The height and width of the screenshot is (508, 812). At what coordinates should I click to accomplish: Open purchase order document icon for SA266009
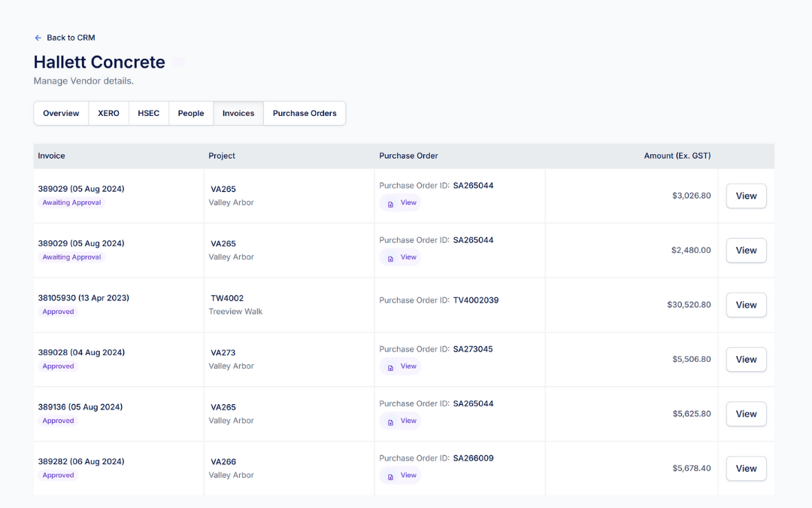pyautogui.click(x=390, y=476)
